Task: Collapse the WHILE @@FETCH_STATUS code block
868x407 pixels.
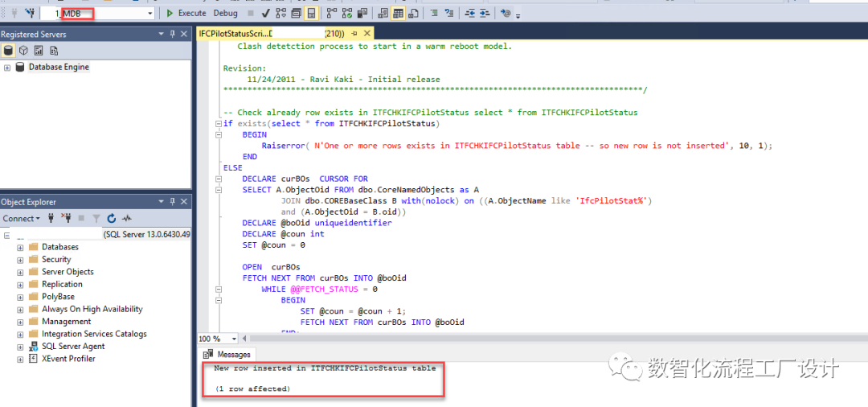Action: [219, 289]
